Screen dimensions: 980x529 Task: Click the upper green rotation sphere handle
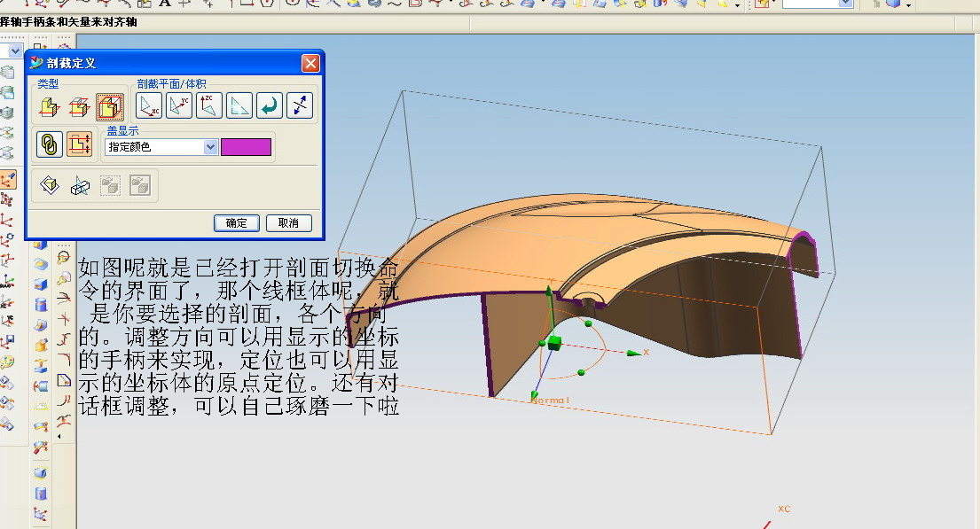[588, 323]
